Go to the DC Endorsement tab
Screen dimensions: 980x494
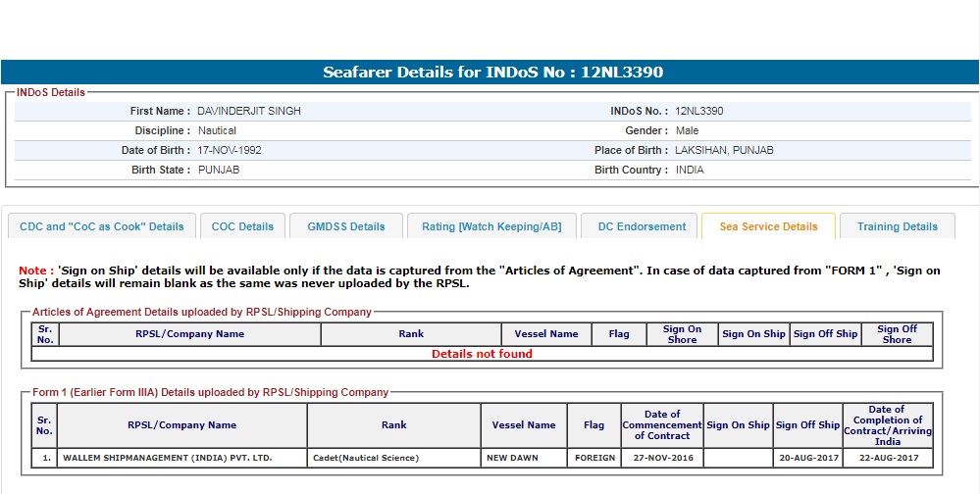tap(642, 226)
